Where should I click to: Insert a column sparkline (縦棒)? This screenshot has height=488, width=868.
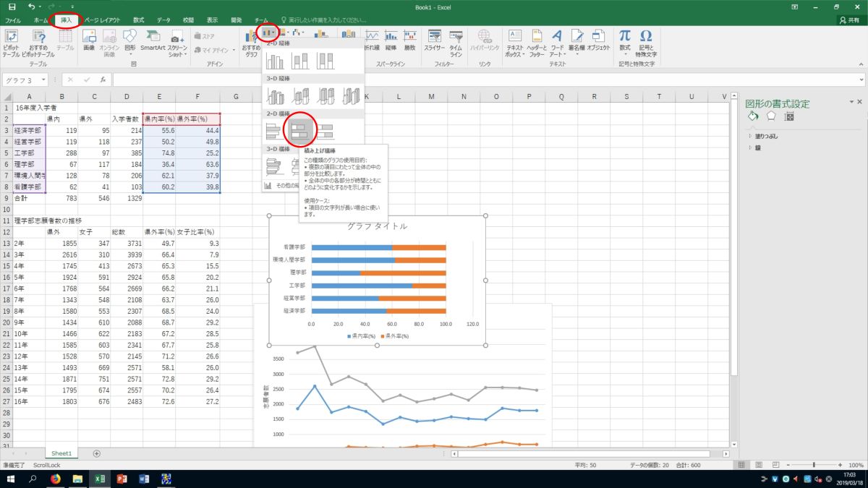click(x=391, y=39)
